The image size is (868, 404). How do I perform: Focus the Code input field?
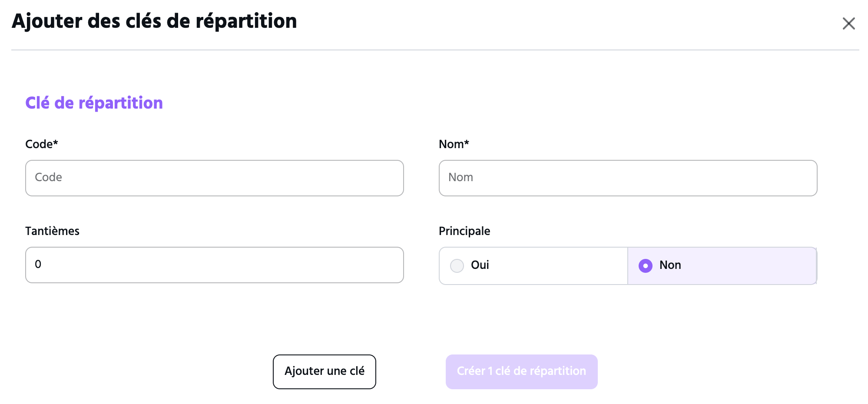[x=215, y=178]
